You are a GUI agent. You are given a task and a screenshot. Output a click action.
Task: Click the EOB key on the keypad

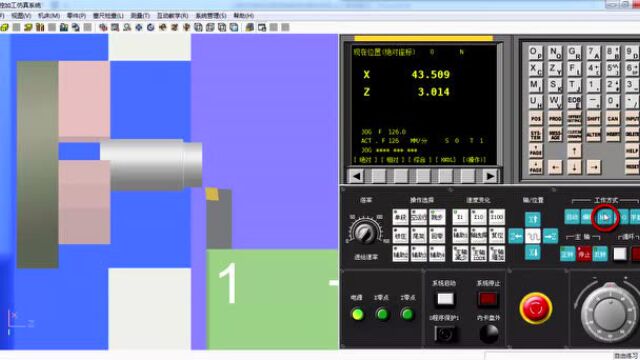point(574,101)
